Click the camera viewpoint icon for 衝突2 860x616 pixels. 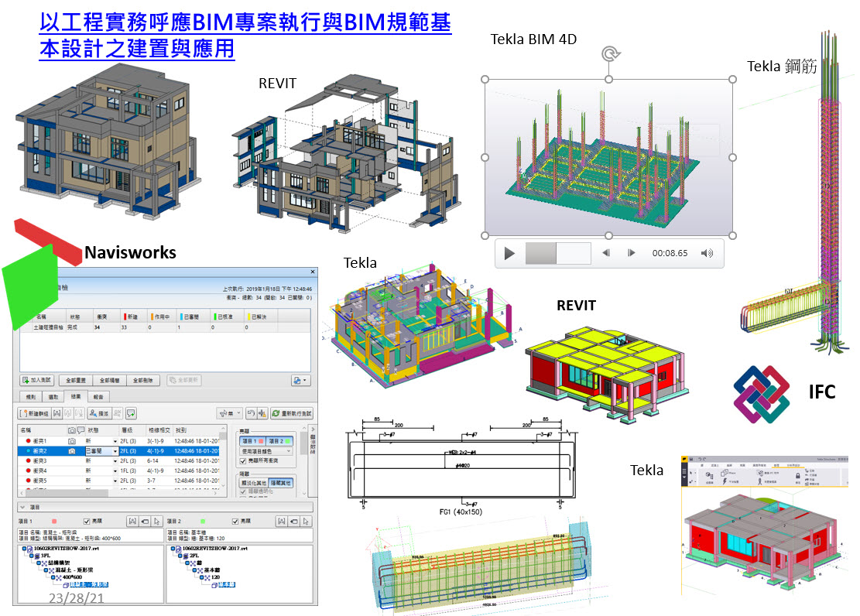coord(72,451)
